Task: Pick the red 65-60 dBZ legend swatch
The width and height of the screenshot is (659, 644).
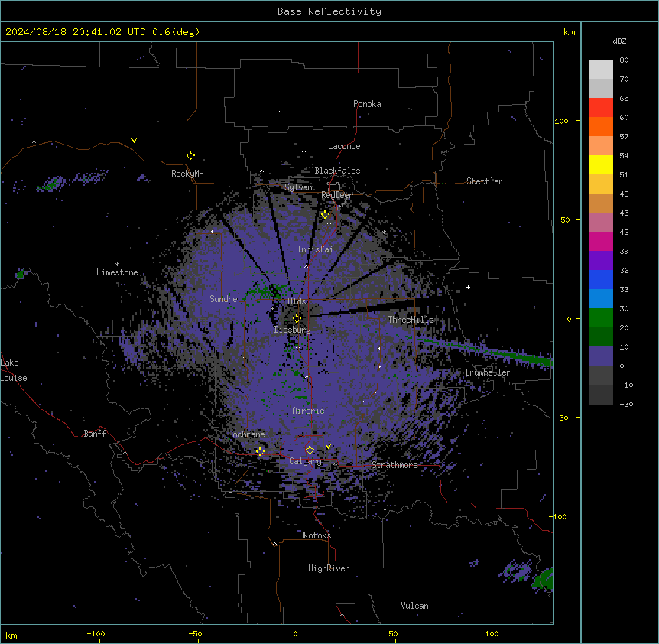Action: coord(601,108)
